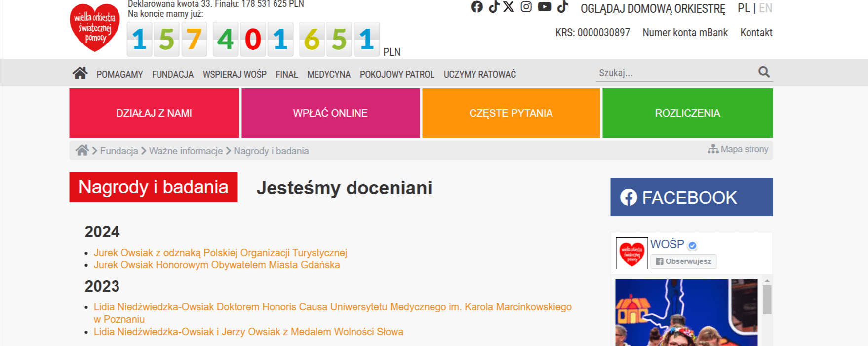Click the breadcrumb home icon
868x346 pixels.
click(82, 150)
